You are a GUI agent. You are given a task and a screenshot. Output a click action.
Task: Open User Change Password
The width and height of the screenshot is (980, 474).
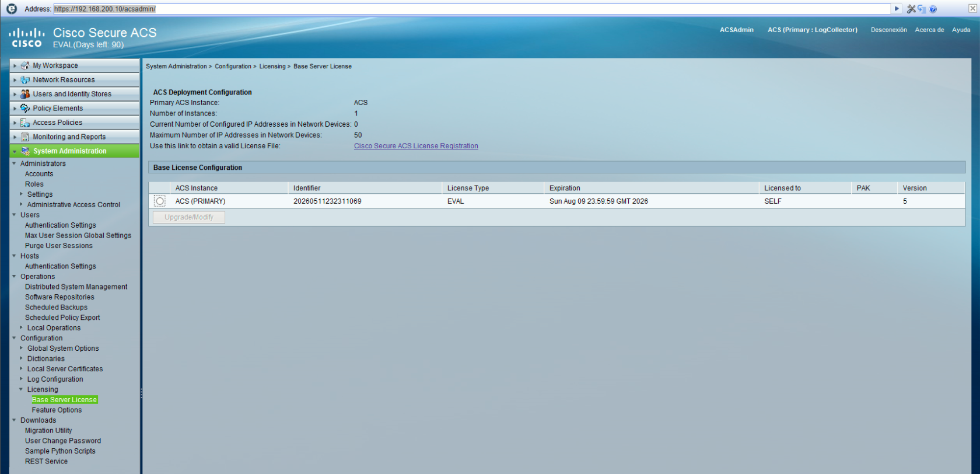click(x=63, y=441)
